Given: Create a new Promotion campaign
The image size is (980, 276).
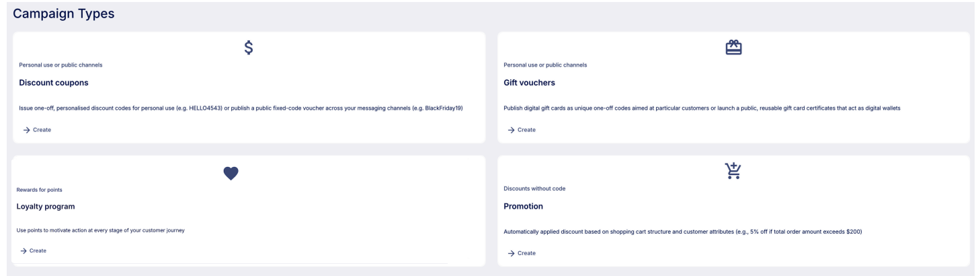Looking at the screenshot, I should click(x=522, y=253).
